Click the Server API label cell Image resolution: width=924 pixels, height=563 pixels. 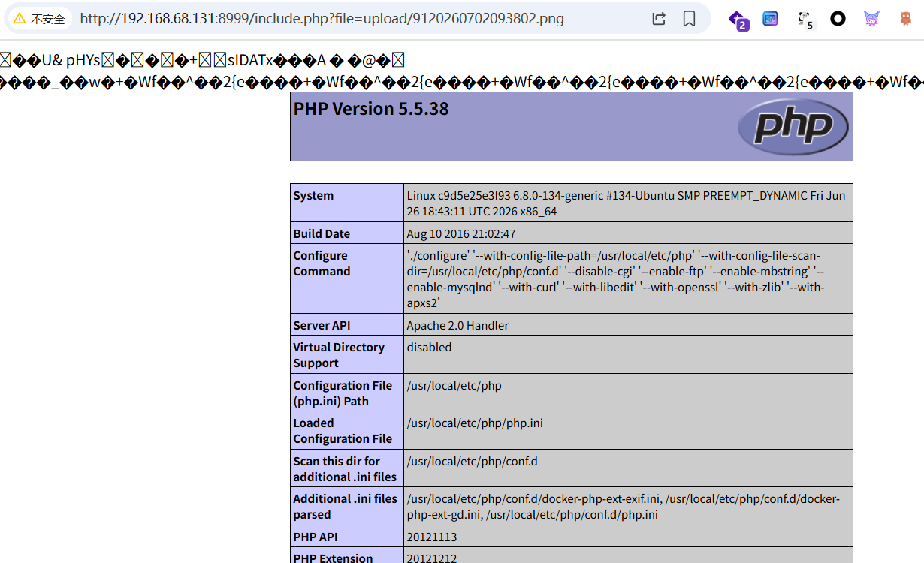[347, 324]
